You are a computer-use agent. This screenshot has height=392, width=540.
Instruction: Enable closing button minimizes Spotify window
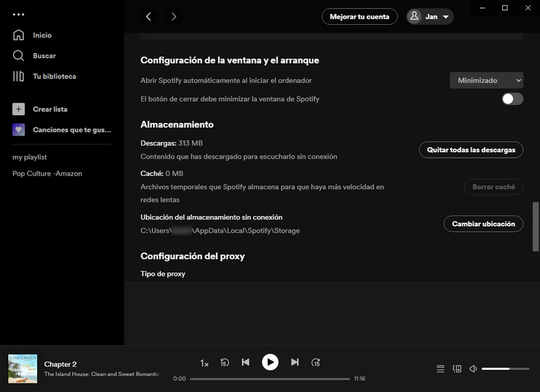(512, 99)
